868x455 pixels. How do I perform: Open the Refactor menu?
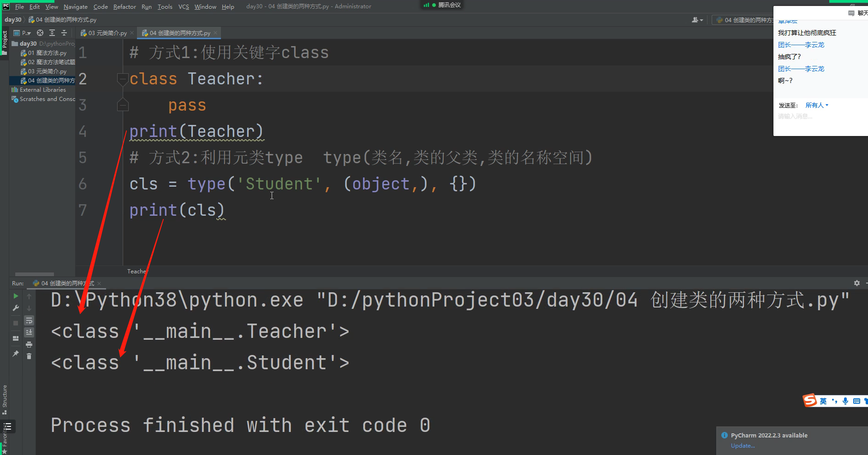125,6
